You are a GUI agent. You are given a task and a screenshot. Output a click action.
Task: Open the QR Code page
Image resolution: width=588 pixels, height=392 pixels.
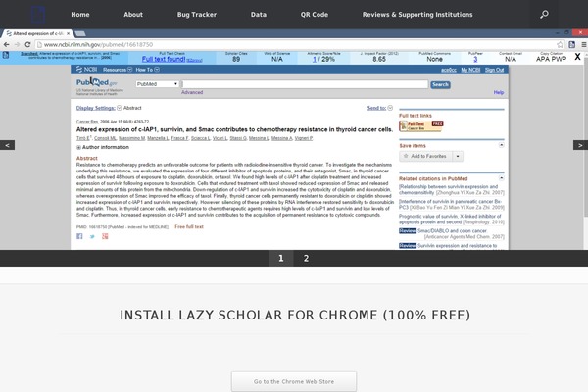[x=315, y=15]
